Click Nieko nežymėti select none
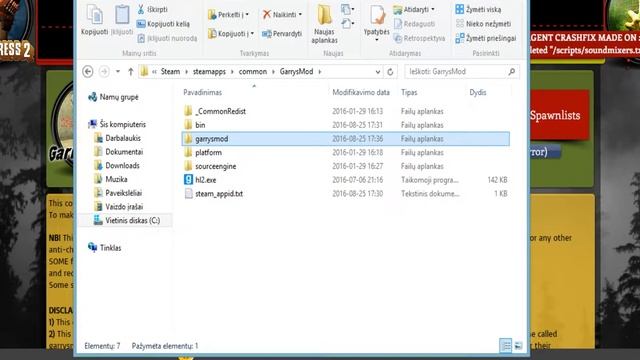 (483, 24)
